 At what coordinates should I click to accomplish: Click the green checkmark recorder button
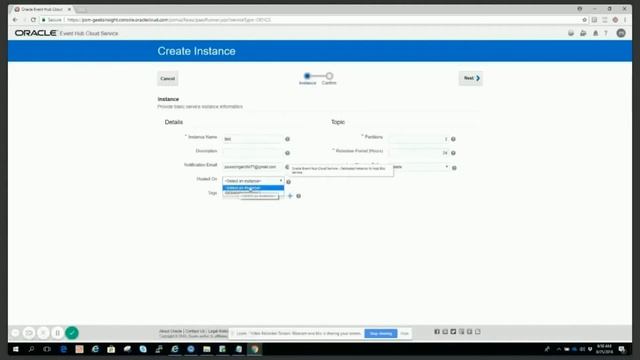coord(72,333)
